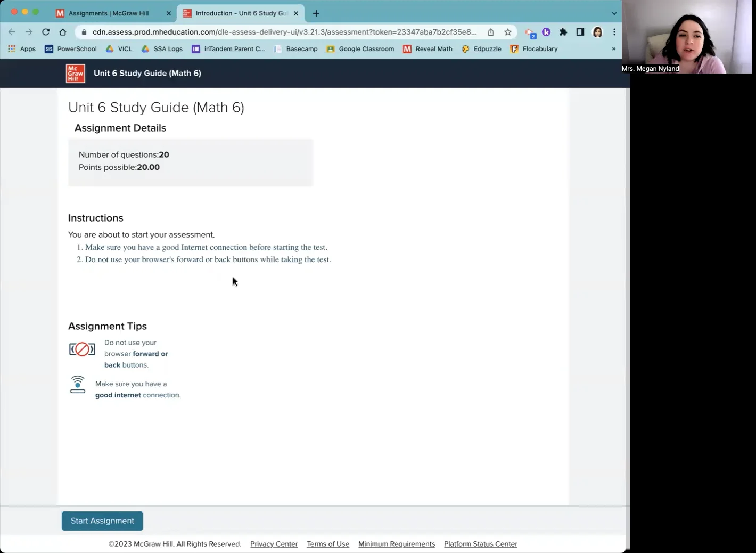
Task: Open the Extensions puzzle icon
Action: pos(563,32)
